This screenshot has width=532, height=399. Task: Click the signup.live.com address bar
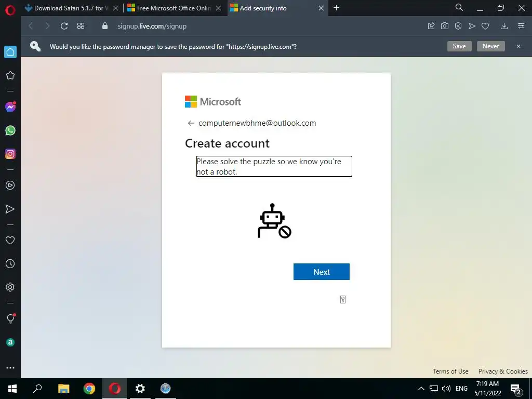(x=152, y=26)
